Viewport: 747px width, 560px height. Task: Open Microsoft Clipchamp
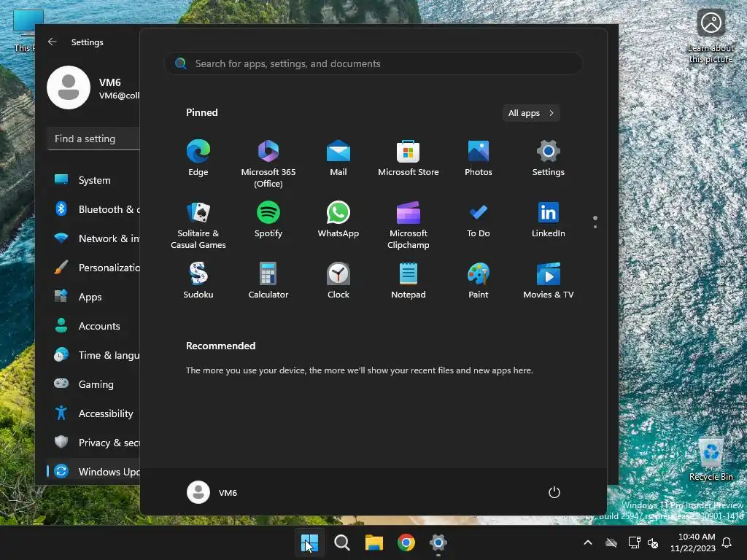click(x=409, y=225)
